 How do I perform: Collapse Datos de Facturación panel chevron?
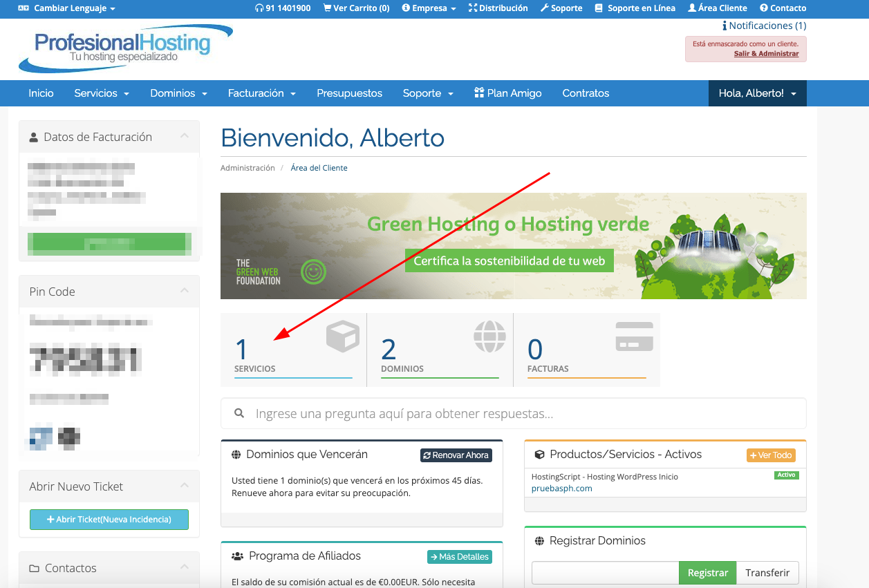click(185, 136)
